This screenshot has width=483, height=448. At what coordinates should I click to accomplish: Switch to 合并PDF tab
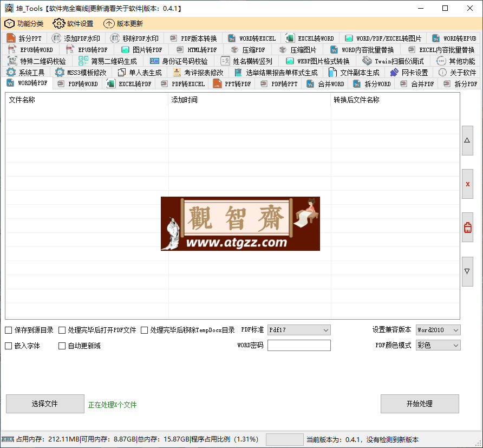click(x=417, y=84)
